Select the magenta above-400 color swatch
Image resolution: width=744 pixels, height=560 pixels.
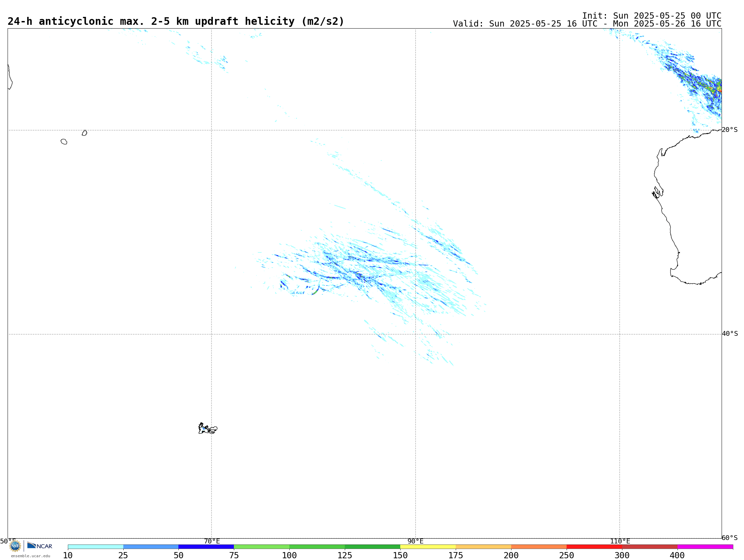click(x=705, y=547)
